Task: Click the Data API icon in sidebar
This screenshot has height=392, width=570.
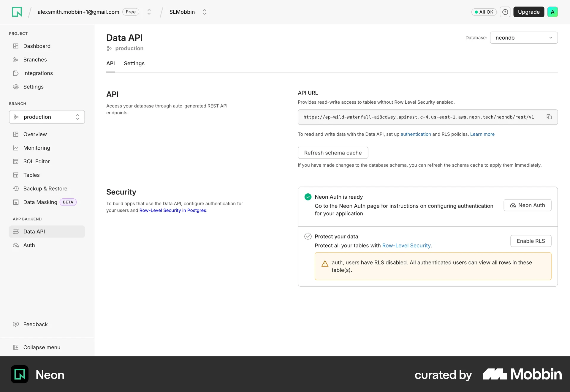Action: pyautogui.click(x=16, y=232)
